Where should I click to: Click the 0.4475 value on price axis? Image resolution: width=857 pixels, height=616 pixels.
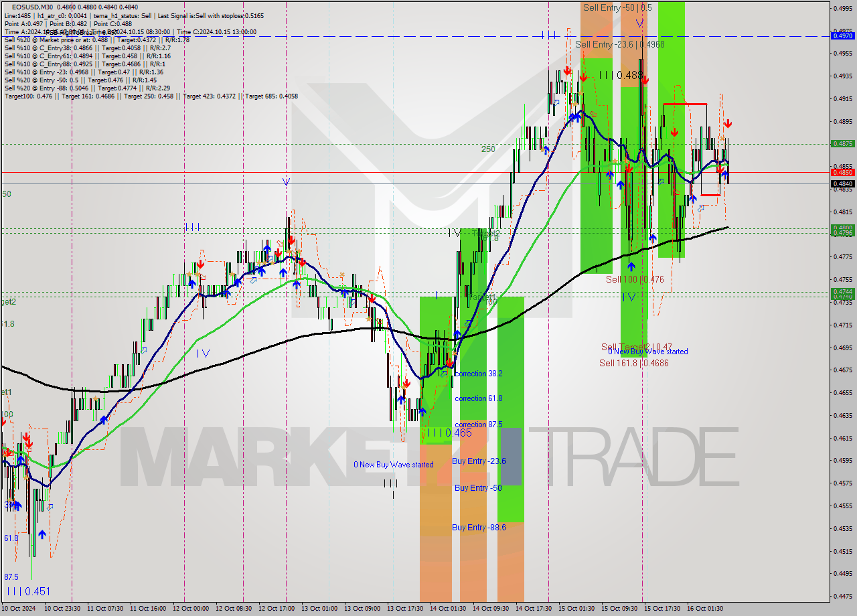pyautogui.click(x=842, y=595)
